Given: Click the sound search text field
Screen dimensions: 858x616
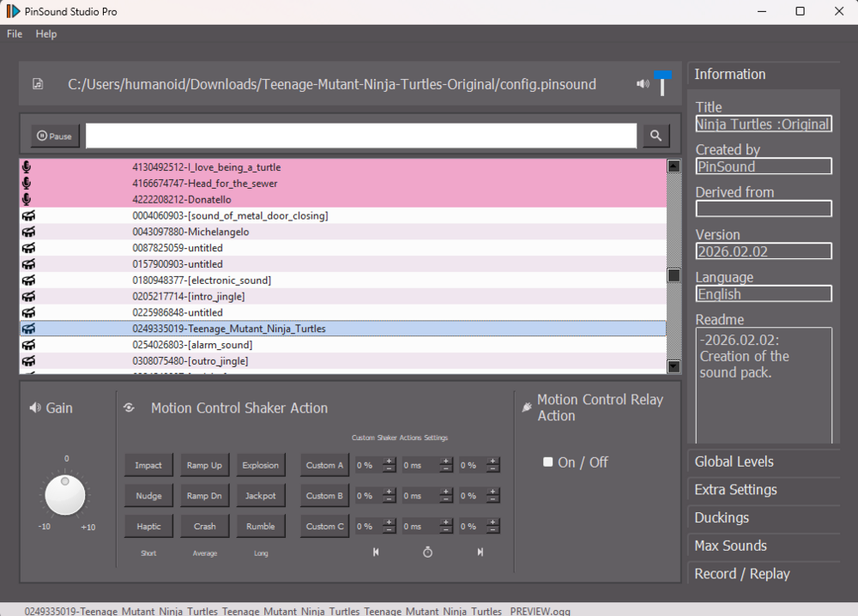Looking at the screenshot, I should tap(361, 136).
